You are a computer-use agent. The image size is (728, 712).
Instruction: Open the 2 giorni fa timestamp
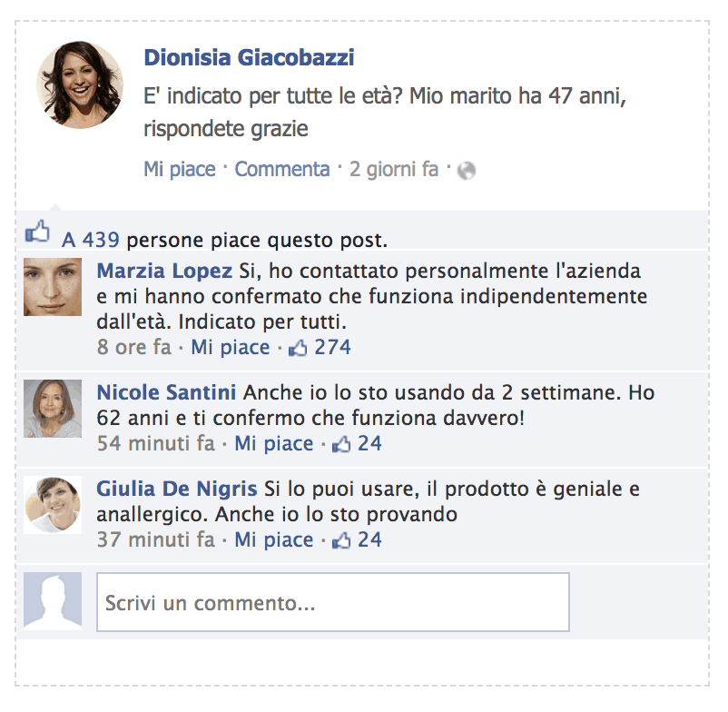[394, 169]
